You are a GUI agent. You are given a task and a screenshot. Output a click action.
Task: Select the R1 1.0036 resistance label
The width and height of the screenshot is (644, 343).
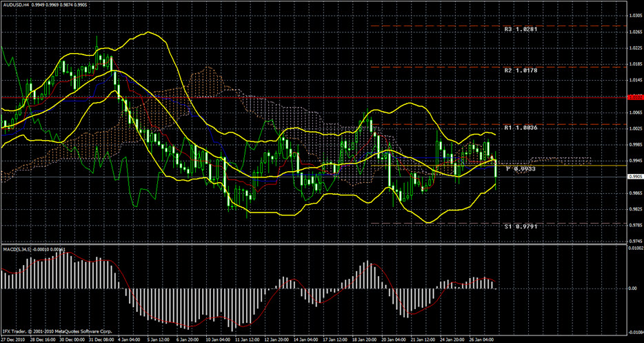point(521,128)
